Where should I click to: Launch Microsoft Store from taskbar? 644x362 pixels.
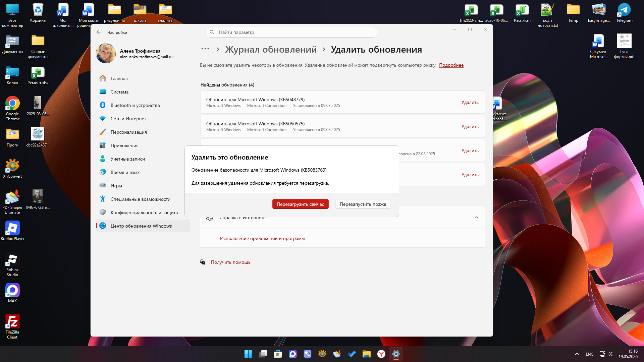pos(278,354)
